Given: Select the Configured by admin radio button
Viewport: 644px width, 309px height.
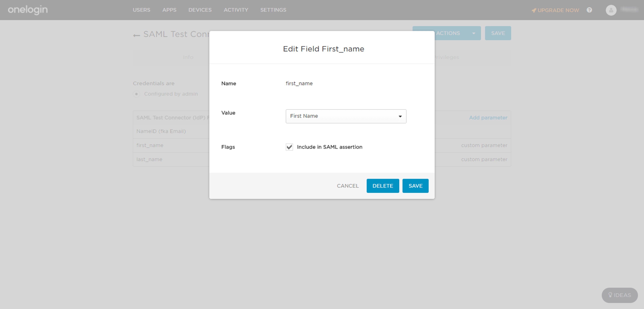Looking at the screenshot, I should [x=136, y=94].
